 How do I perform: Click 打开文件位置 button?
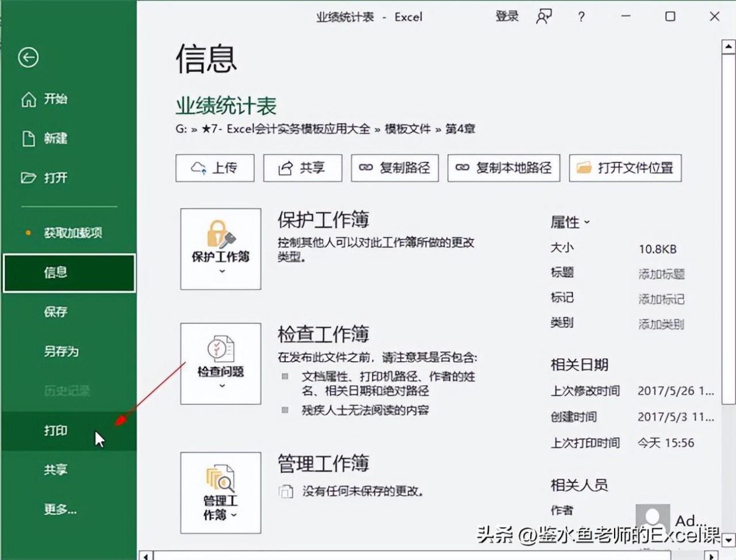(626, 168)
